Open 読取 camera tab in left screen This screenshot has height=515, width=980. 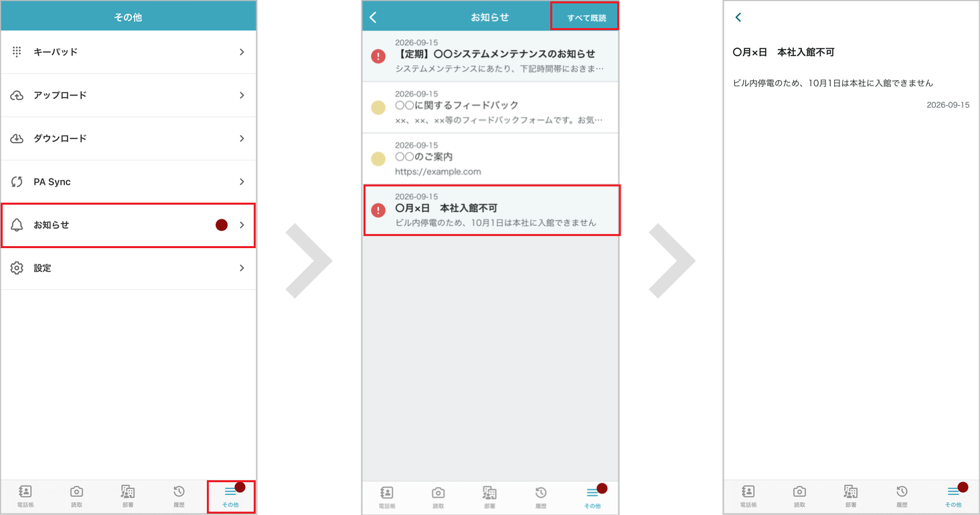(76, 496)
